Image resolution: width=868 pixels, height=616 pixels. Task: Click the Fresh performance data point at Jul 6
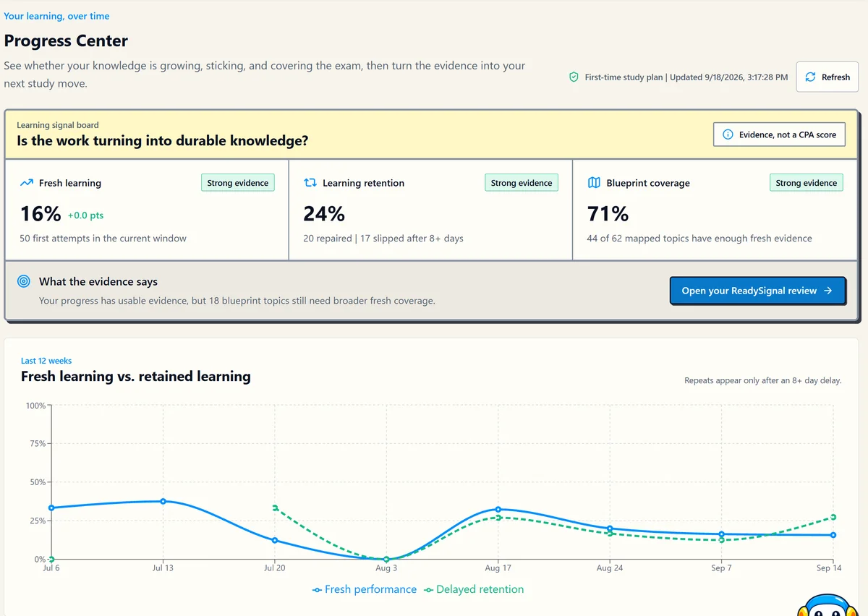51,508
